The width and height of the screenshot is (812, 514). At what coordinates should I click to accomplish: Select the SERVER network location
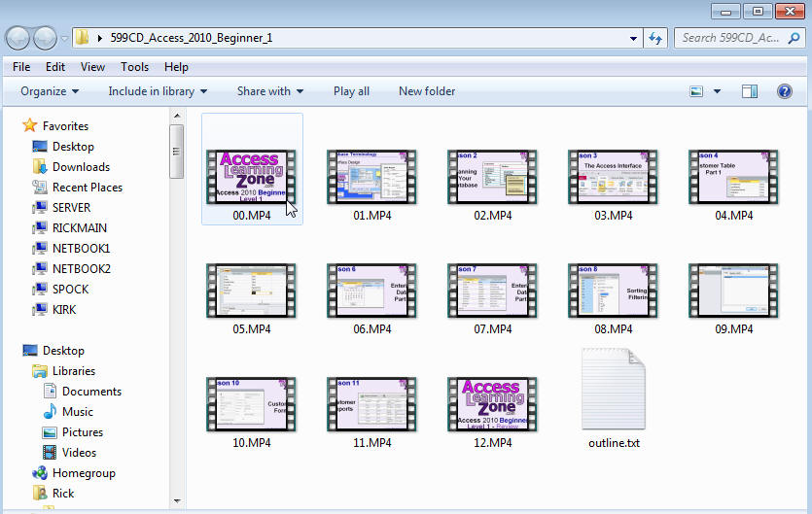(71, 208)
